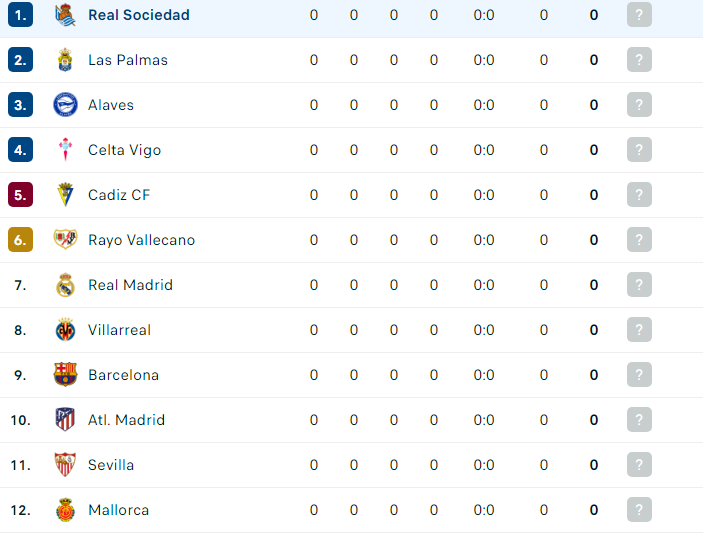Click the Sevilla club crest
The image size is (703, 535).
coord(65,465)
